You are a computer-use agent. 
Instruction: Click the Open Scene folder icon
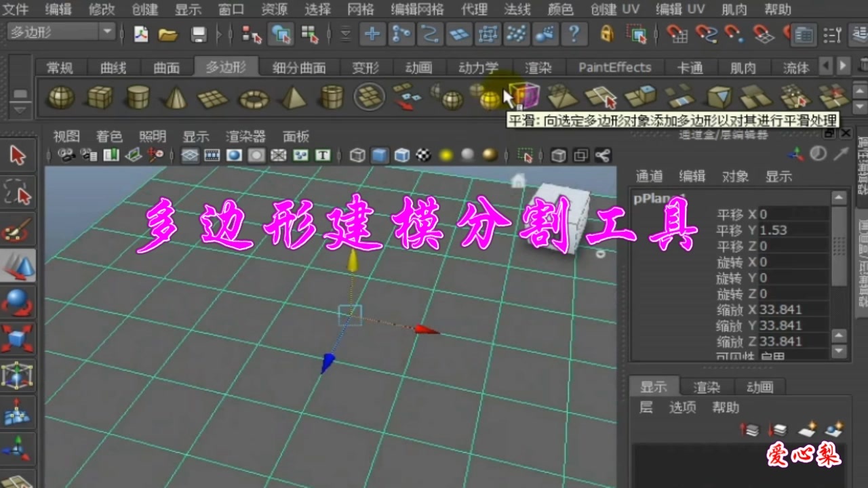tap(168, 34)
